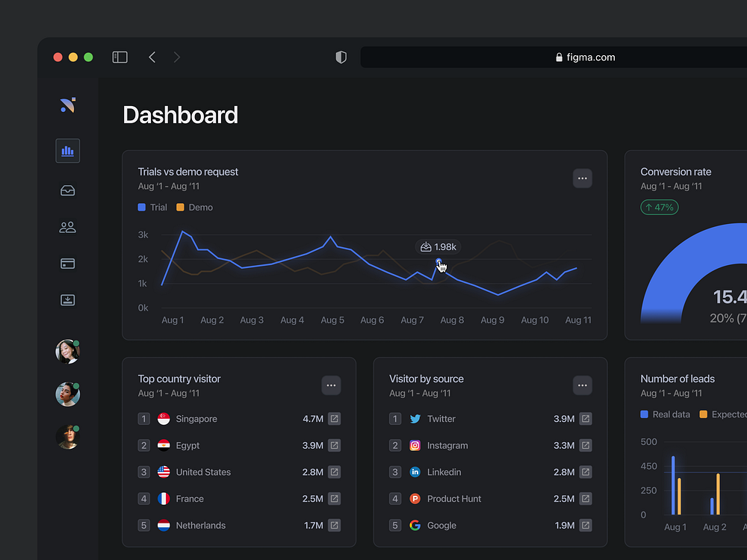This screenshot has height=560, width=747.
Task: Select the downloads icon at sidebar bottom
Action: click(x=67, y=299)
